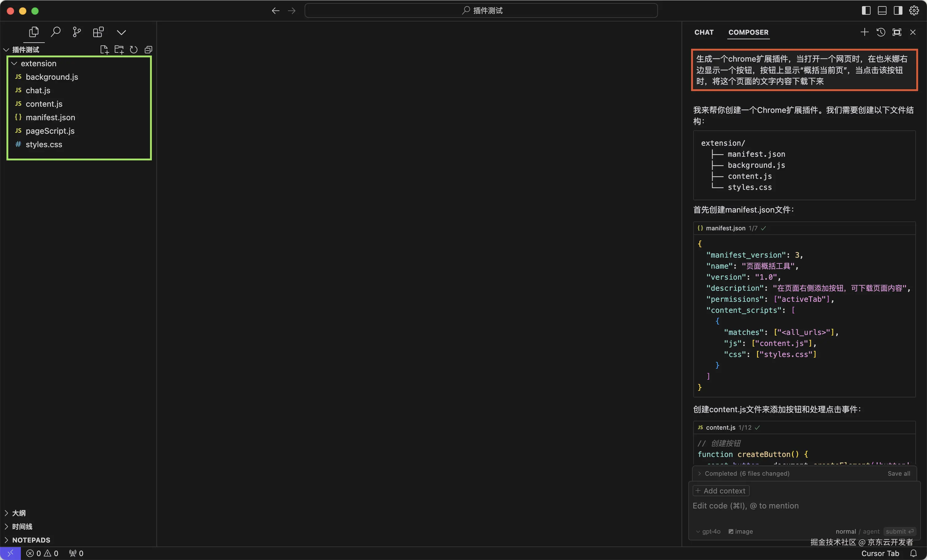Open the Source Control view icon

click(x=77, y=32)
